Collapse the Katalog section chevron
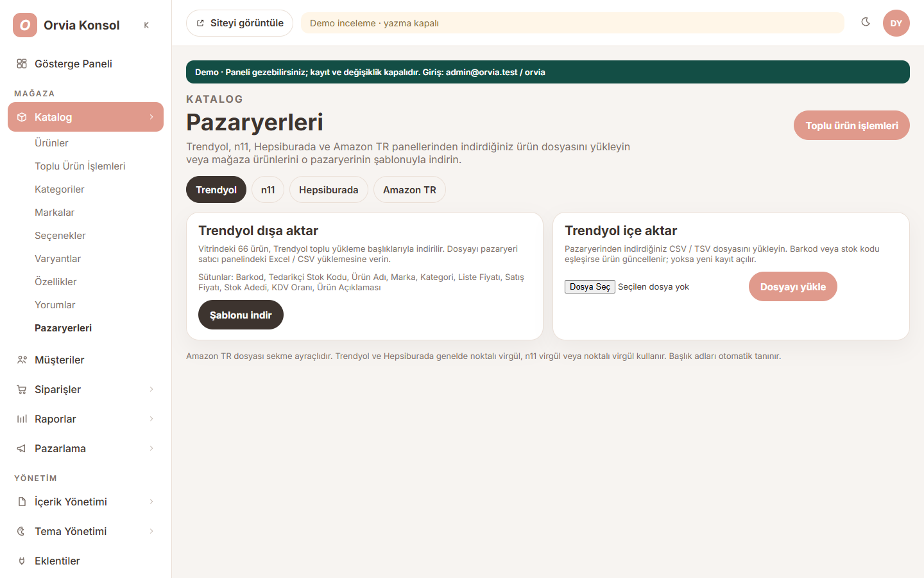This screenshot has height=578, width=924. 151,117
